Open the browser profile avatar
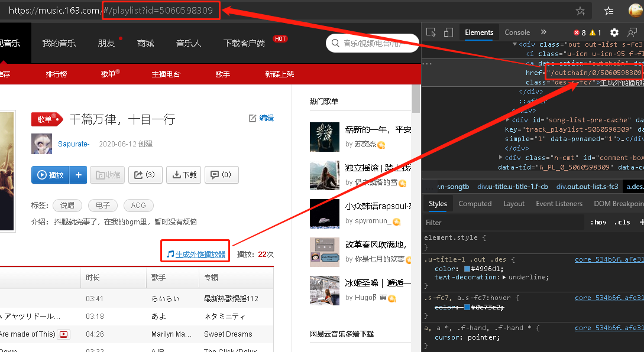Screen dimensions: 644x352 click(x=636, y=11)
